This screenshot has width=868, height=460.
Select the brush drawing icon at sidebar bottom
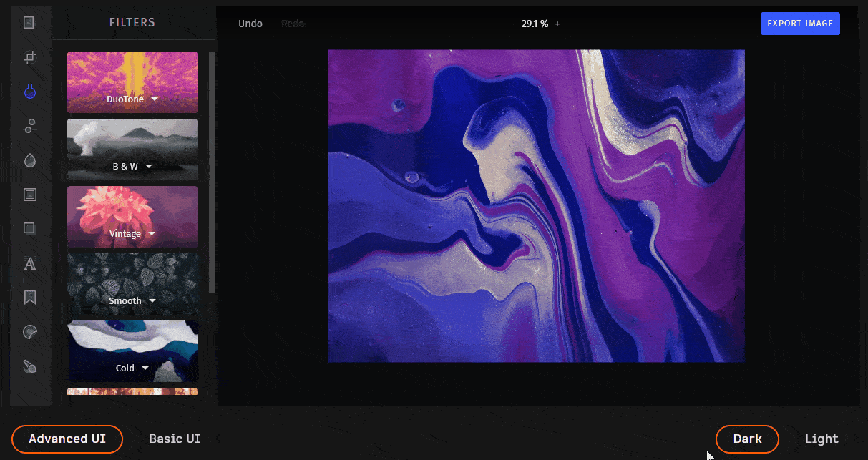[30, 366]
